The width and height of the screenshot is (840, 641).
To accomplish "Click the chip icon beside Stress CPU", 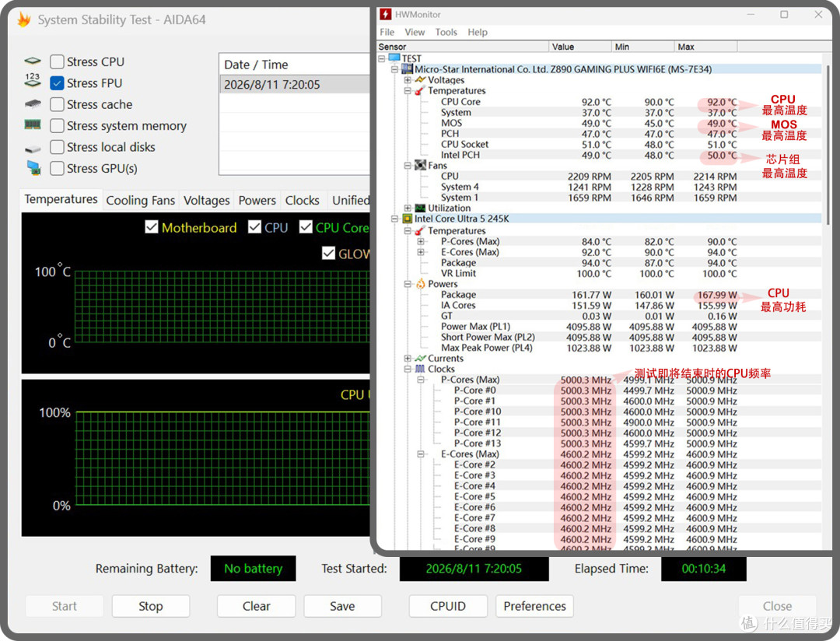I will coord(33,61).
